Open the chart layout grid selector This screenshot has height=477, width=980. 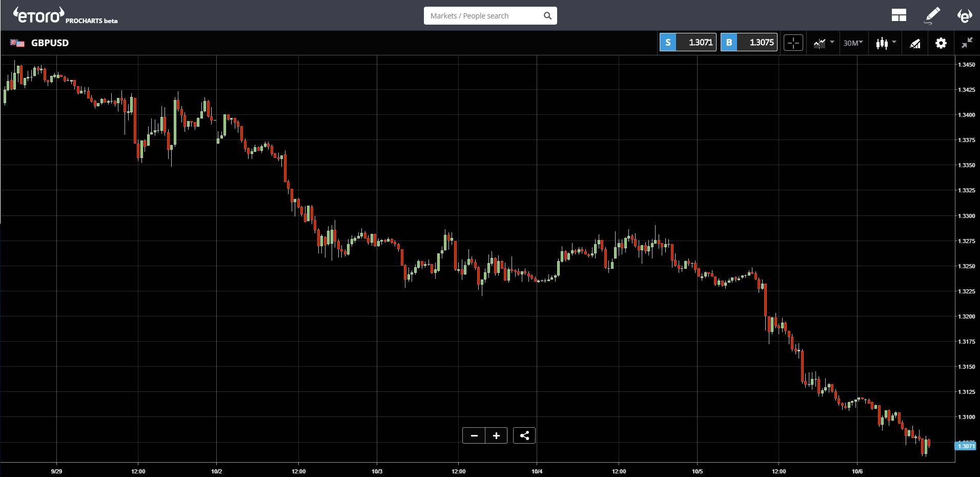click(x=899, y=15)
